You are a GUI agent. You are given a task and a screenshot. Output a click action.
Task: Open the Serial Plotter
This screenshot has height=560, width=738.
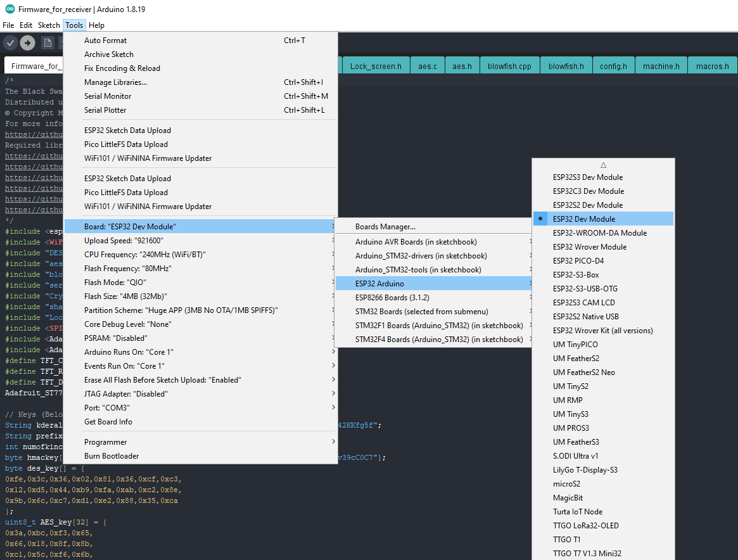click(201, 110)
